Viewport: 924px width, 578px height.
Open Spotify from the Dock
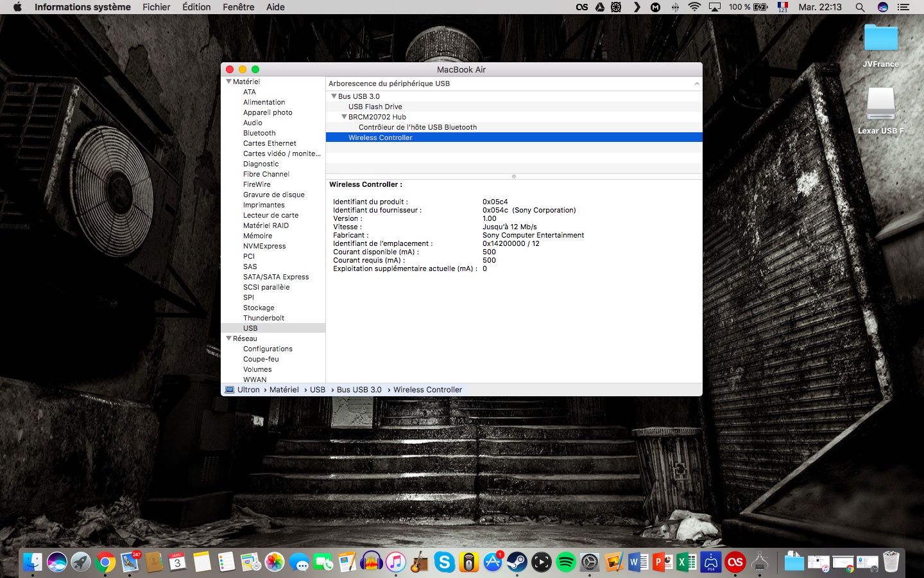565,563
